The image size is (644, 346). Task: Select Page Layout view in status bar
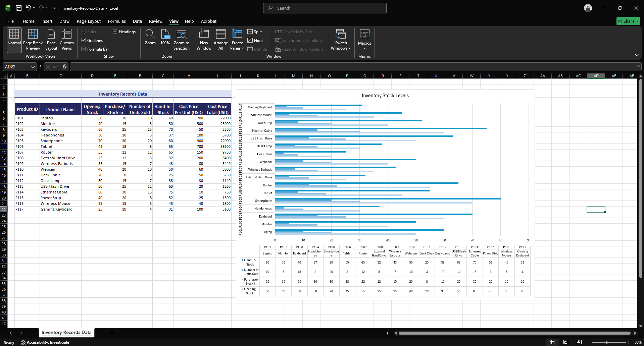(566, 342)
